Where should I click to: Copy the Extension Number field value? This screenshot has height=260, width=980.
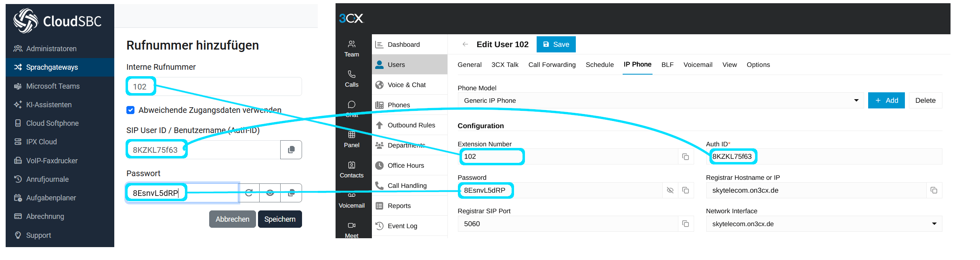(x=685, y=157)
